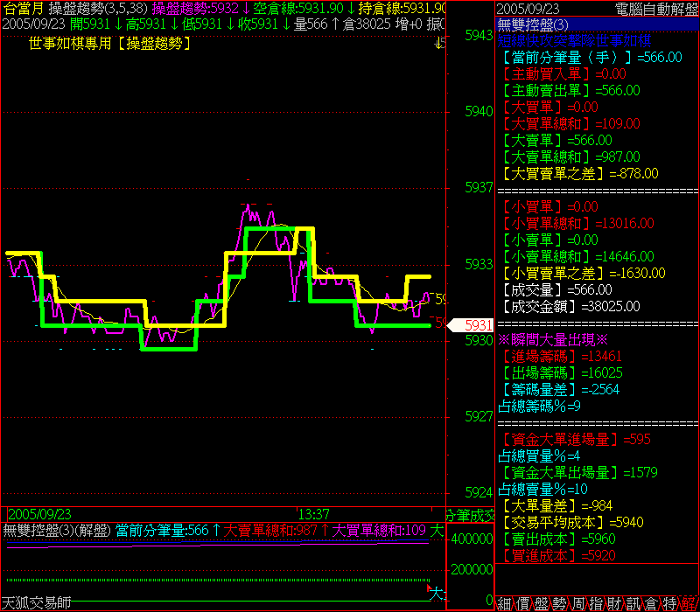Screen dimensions: 700x612
Task: Click the 電腦自動解盤 header label
Action: (655, 8)
